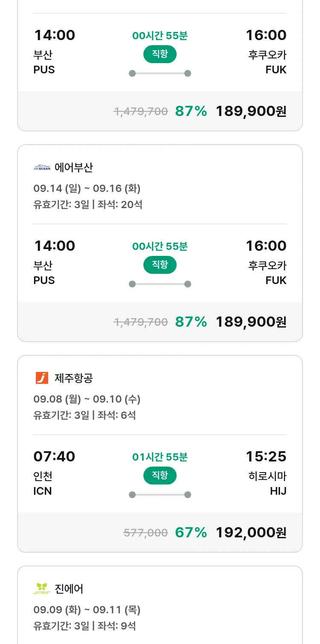The height and width of the screenshot is (644, 320).
Task: Click the 09.14 (일) ~ 09.16 (화) date range
Action: click(87, 189)
